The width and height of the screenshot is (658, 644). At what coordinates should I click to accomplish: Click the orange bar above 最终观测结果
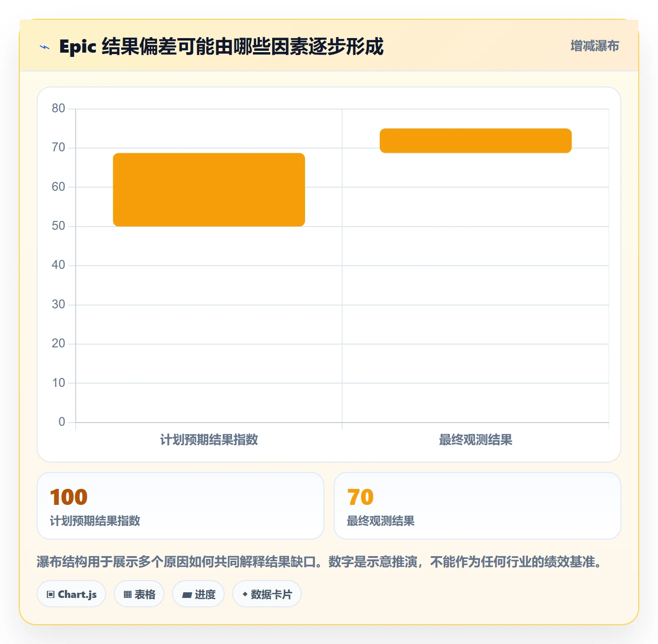point(476,141)
